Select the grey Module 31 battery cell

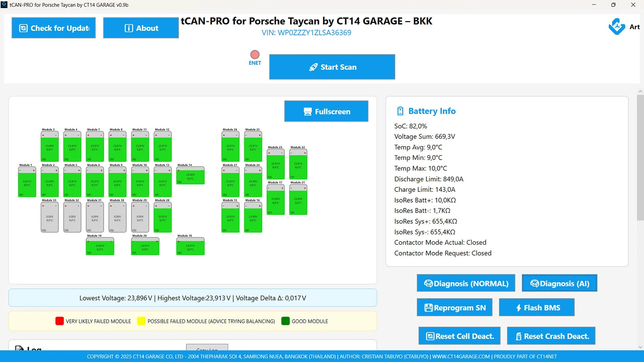[x=95, y=217]
